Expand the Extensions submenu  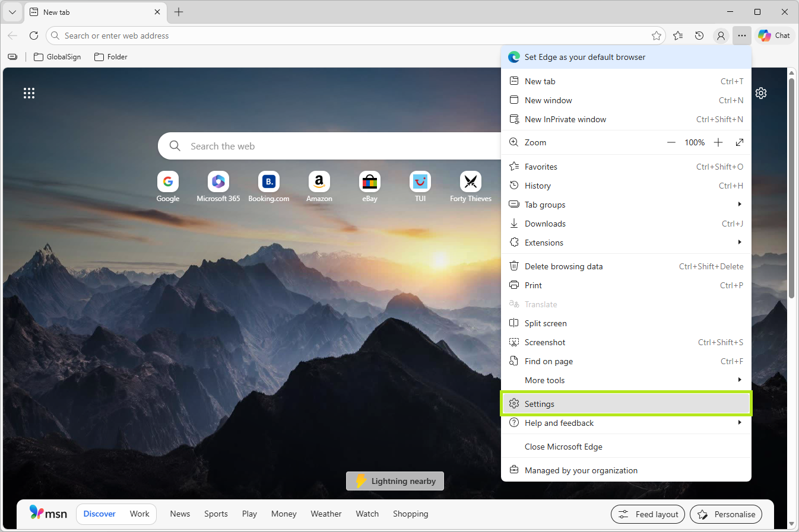pos(626,243)
